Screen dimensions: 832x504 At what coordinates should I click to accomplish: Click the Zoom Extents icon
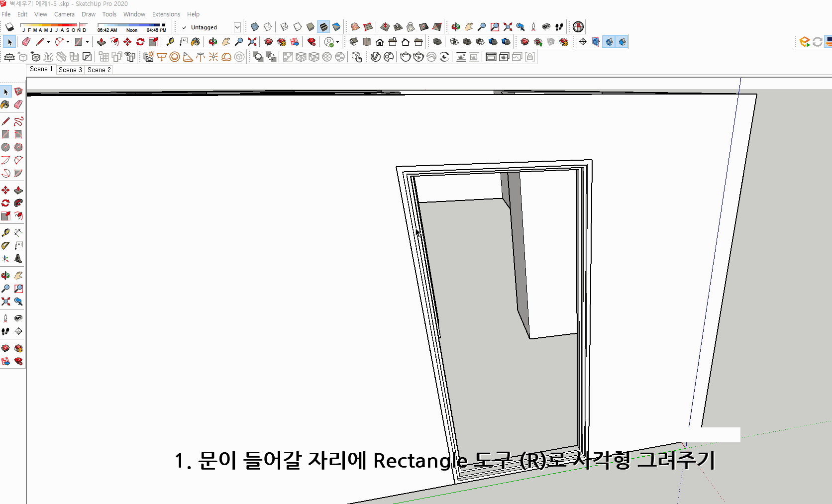[6, 302]
